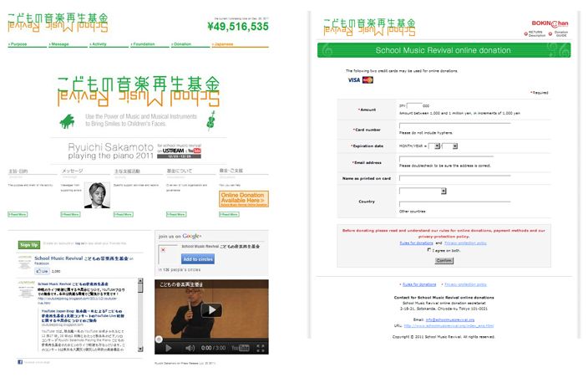Open the Activity nav tab
This screenshot has height=378, width=588.
click(109, 44)
